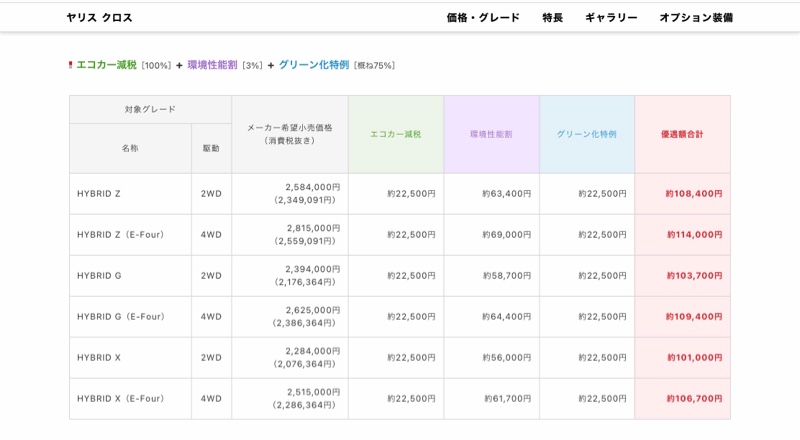This screenshot has width=800, height=440.
Task: Open the 価格・グレード menu item
Action: click(483, 17)
